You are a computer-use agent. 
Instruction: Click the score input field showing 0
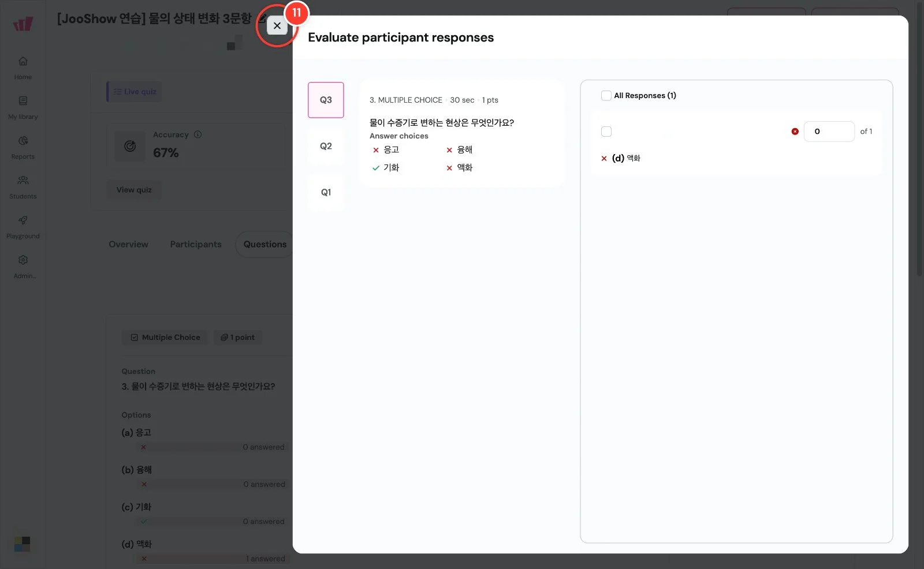[829, 132]
